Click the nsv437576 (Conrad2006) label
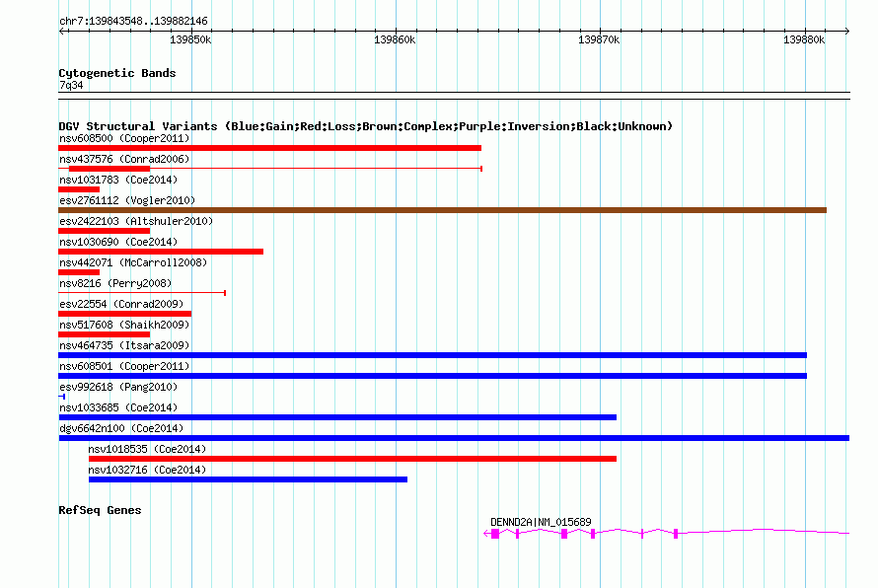This screenshot has width=878, height=588. (x=124, y=159)
